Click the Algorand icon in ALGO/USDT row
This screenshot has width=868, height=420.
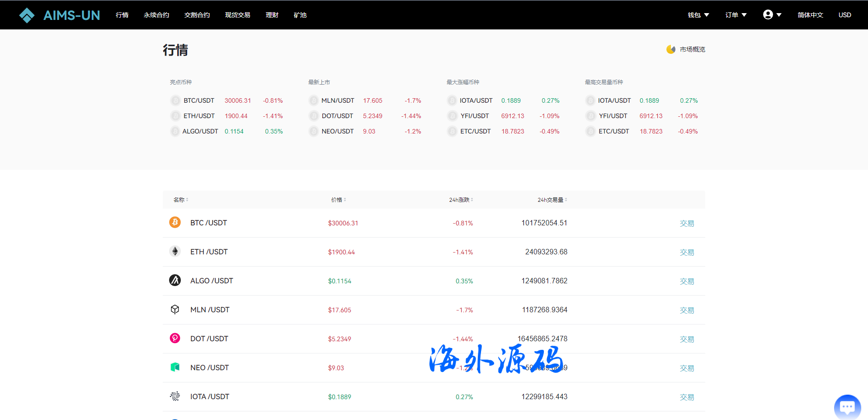175,280
